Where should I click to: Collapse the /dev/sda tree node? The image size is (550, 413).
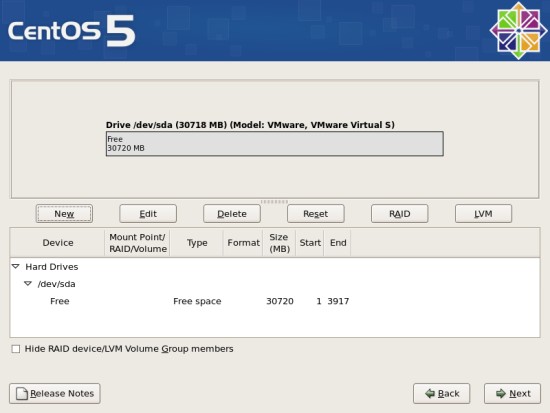click(x=28, y=284)
